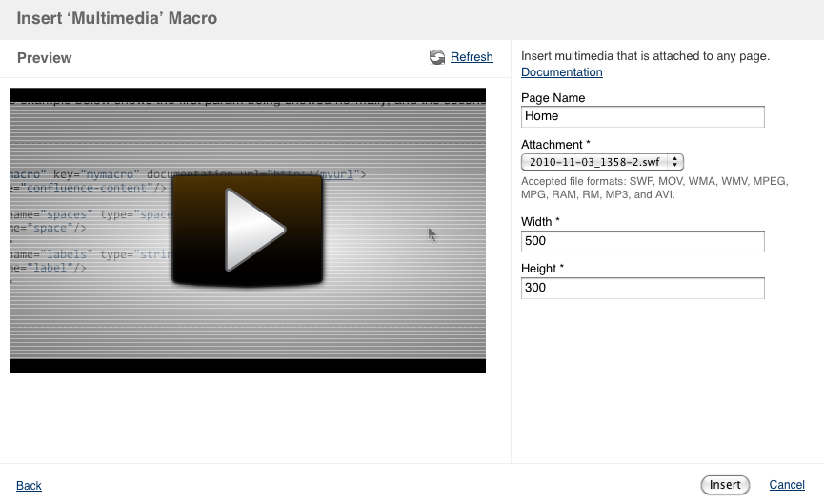Click the Preview panel heading
824x504 pixels.
click(x=45, y=58)
